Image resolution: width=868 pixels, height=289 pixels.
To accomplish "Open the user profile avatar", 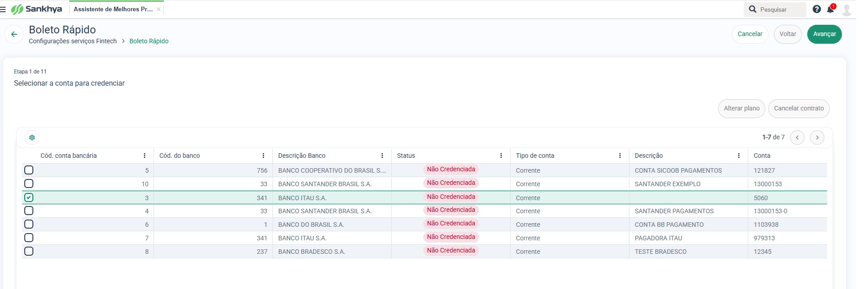I will tap(847, 9).
